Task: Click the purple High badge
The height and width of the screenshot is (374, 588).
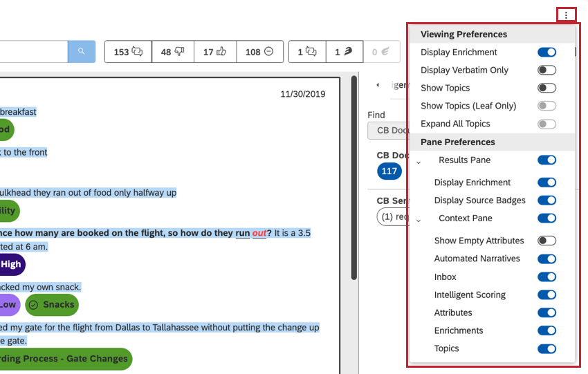Action: pos(11,265)
